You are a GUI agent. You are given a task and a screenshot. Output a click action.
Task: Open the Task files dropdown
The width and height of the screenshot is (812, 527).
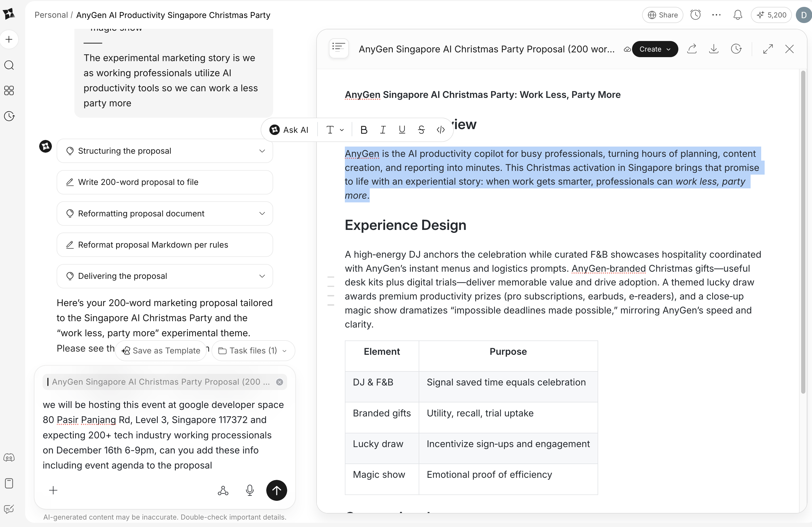(x=253, y=351)
